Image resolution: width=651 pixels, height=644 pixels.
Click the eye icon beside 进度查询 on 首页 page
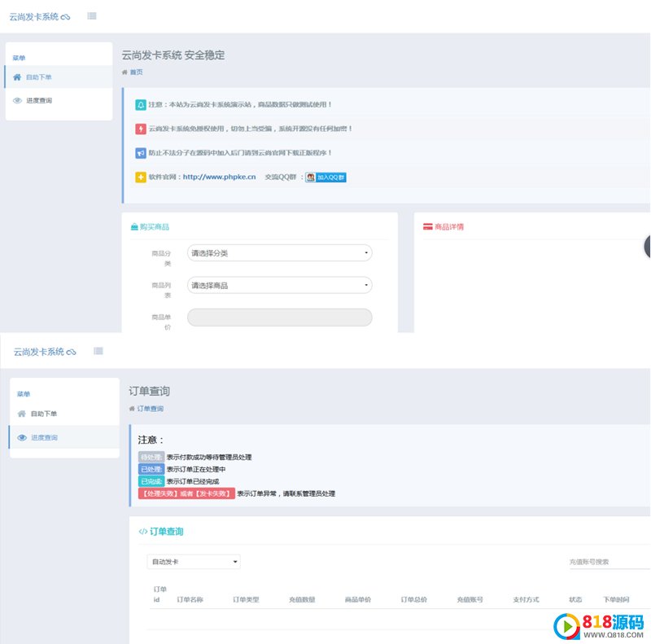(17, 100)
